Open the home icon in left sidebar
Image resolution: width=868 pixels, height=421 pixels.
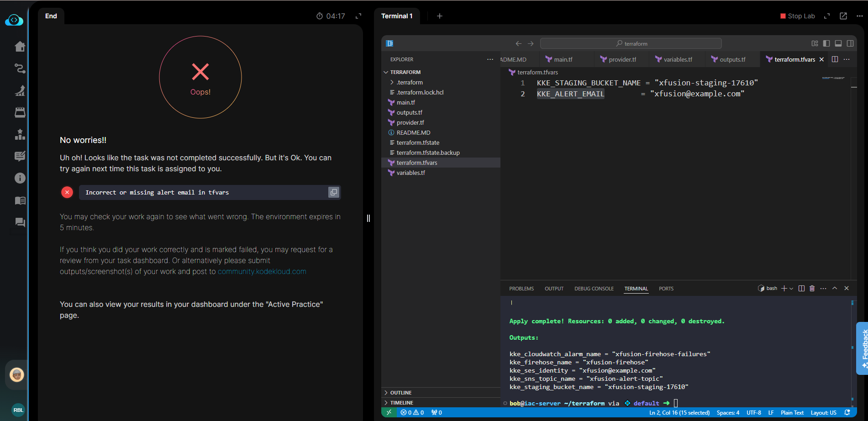pyautogui.click(x=20, y=47)
